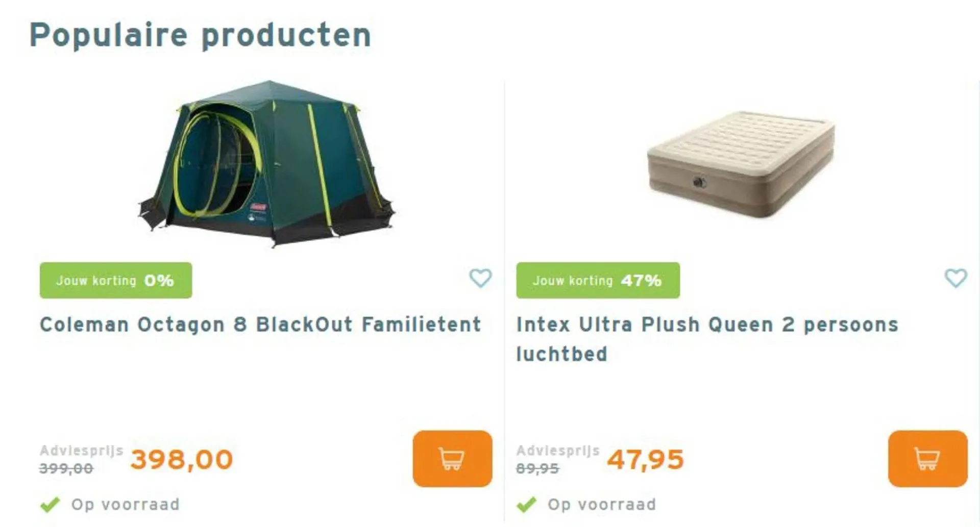Click the struck-through 89,95 adviesprijs
The width and height of the screenshot is (980, 527).
click(x=537, y=468)
